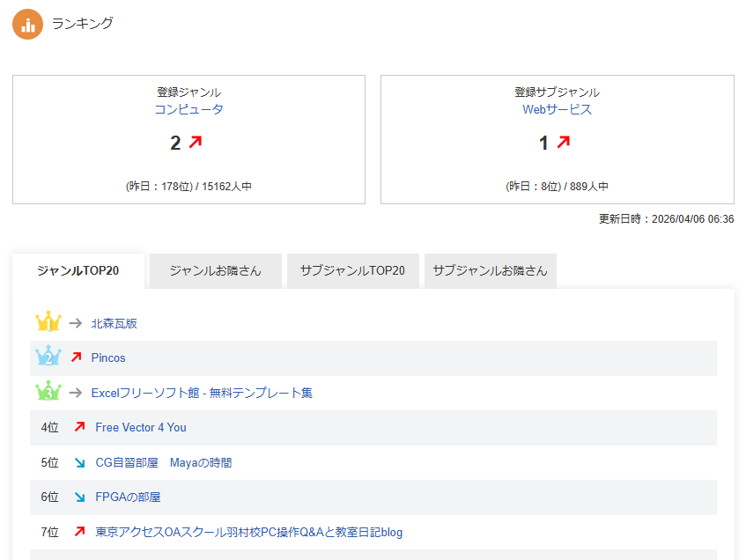The height and width of the screenshot is (560, 746).
Task: Click the subgenre rank number 1
Action: [x=543, y=143]
